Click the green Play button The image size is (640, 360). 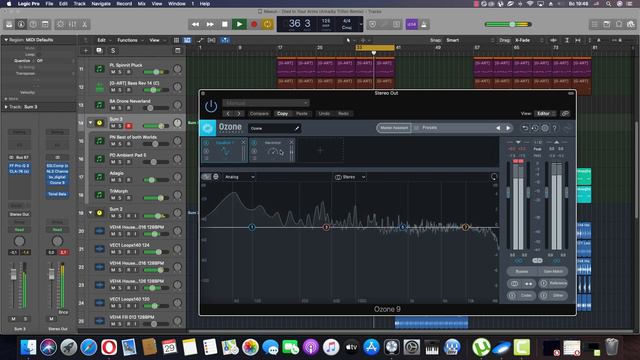click(239, 24)
